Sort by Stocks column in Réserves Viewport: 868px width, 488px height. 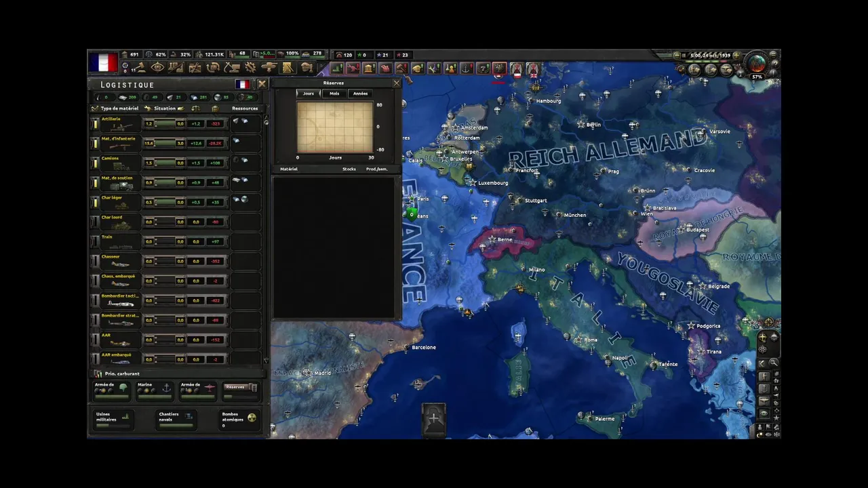[x=349, y=169]
